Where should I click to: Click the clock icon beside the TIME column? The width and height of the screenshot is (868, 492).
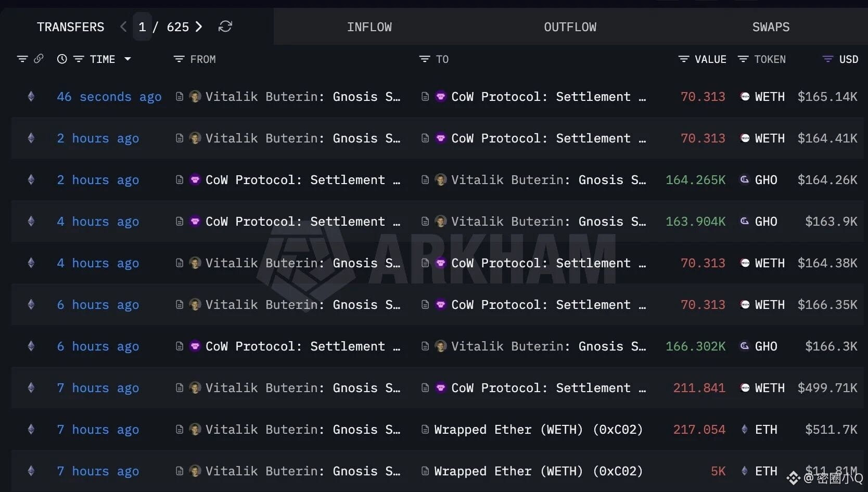pyautogui.click(x=61, y=59)
